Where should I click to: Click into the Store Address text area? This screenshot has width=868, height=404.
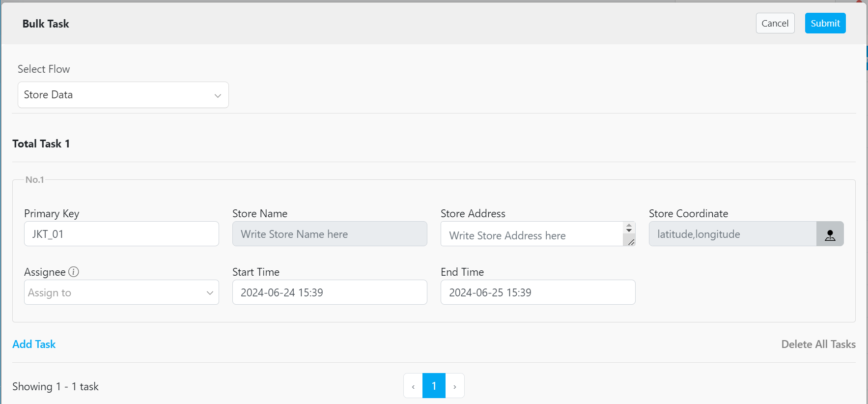[x=531, y=235]
